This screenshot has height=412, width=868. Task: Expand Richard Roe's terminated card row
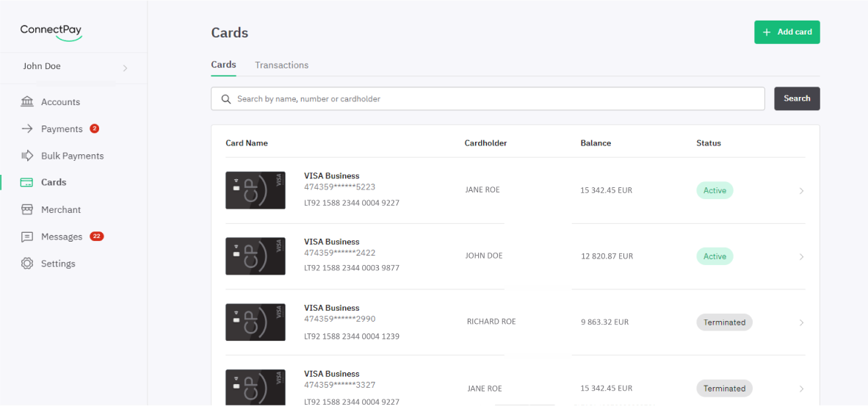click(x=802, y=322)
